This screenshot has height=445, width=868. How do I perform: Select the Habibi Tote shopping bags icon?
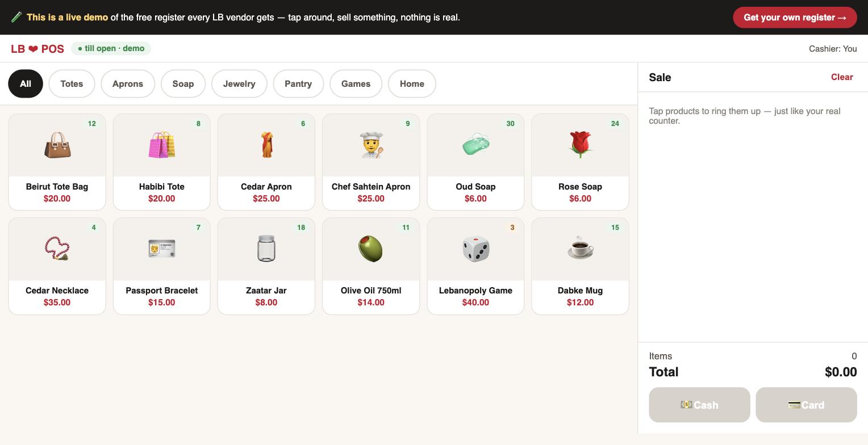click(x=162, y=145)
